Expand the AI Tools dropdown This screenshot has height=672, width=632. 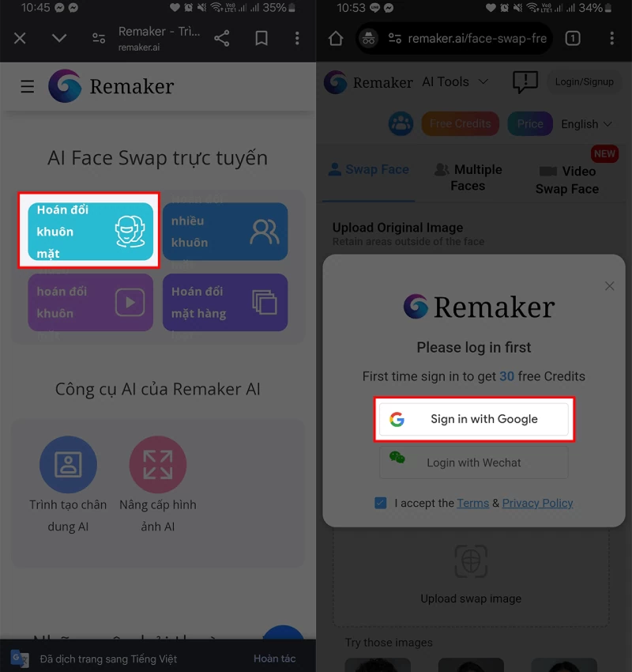tap(455, 81)
